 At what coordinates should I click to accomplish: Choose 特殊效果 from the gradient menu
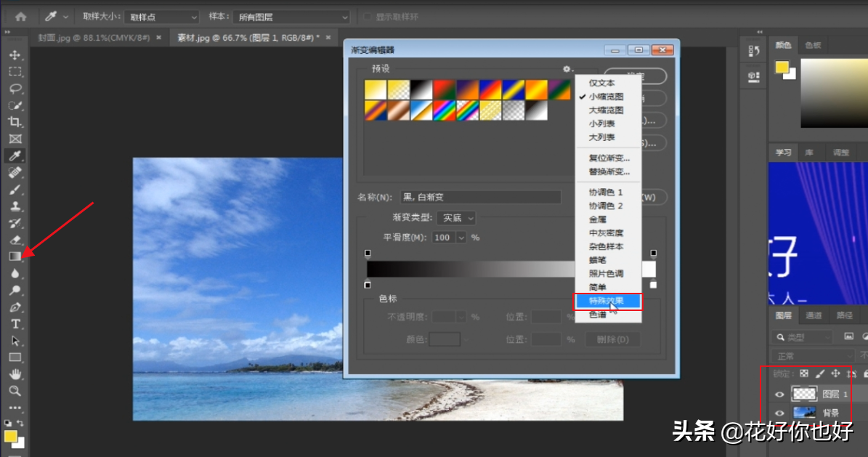tap(608, 301)
